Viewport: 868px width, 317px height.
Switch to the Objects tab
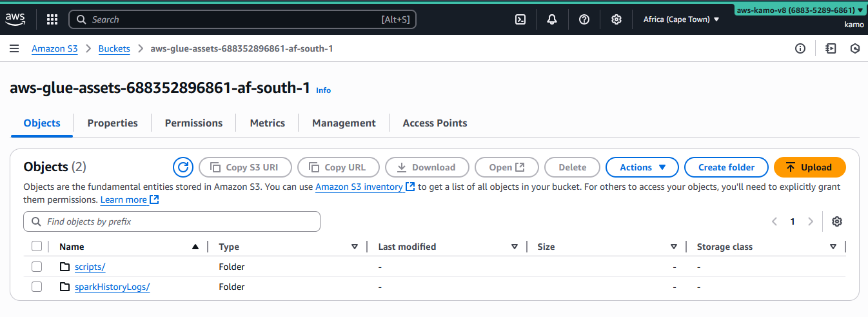[42, 123]
